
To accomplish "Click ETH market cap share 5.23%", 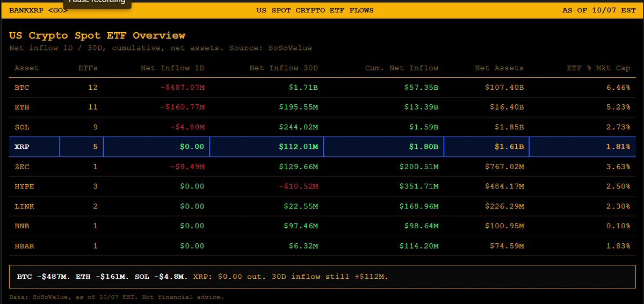I will pos(618,107).
